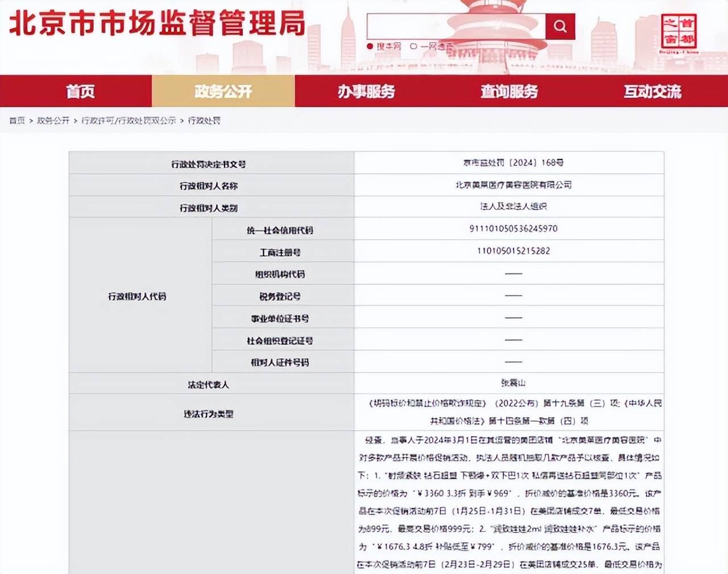This screenshot has width=728, height=574.
Task: Click 行政处罚 breadcrumb link
Action: [x=204, y=120]
